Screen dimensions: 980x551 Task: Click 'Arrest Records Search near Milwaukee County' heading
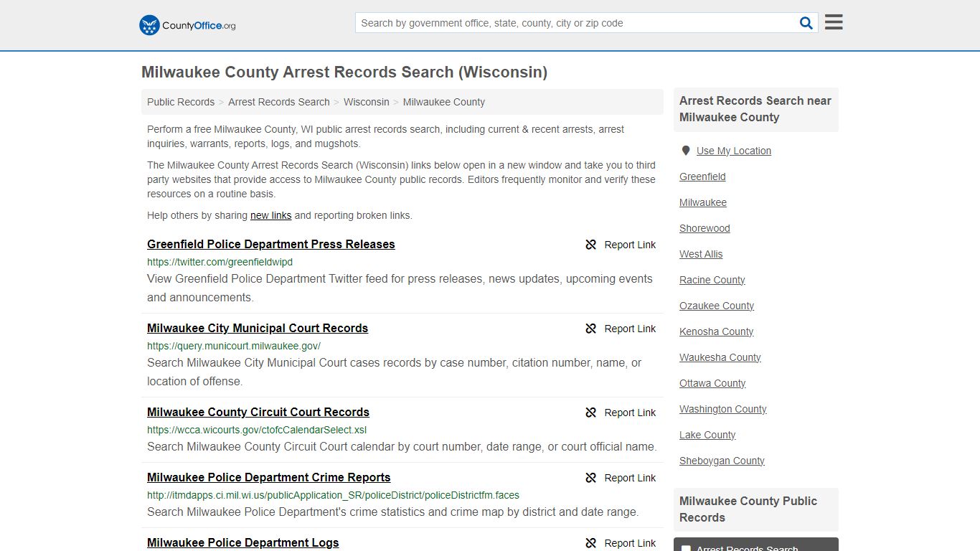(755, 109)
